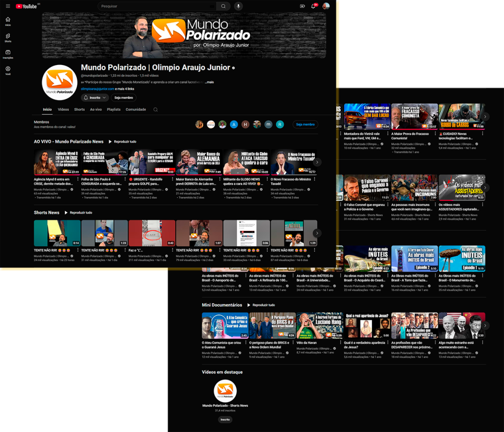Switch to the Vídeos channel tab
The image size is (504, 432).
(63, 110)
